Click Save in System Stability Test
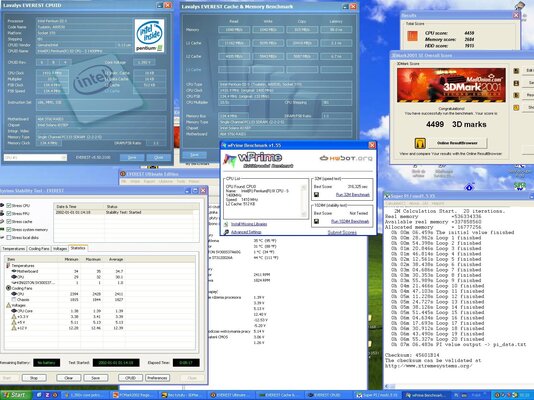The height and width of the screenshot is (400, 534). tap(96, 378)
